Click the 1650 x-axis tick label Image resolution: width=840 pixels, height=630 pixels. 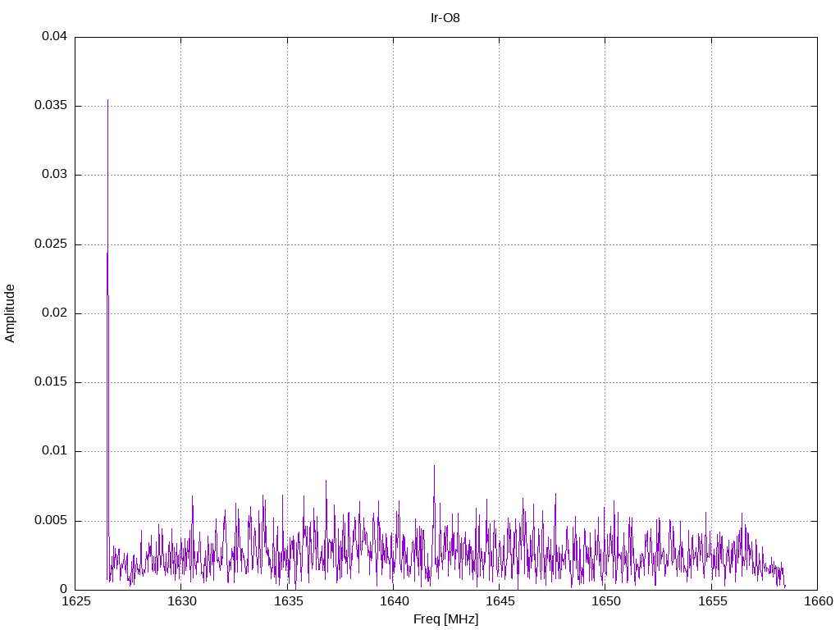pos(605,601)
